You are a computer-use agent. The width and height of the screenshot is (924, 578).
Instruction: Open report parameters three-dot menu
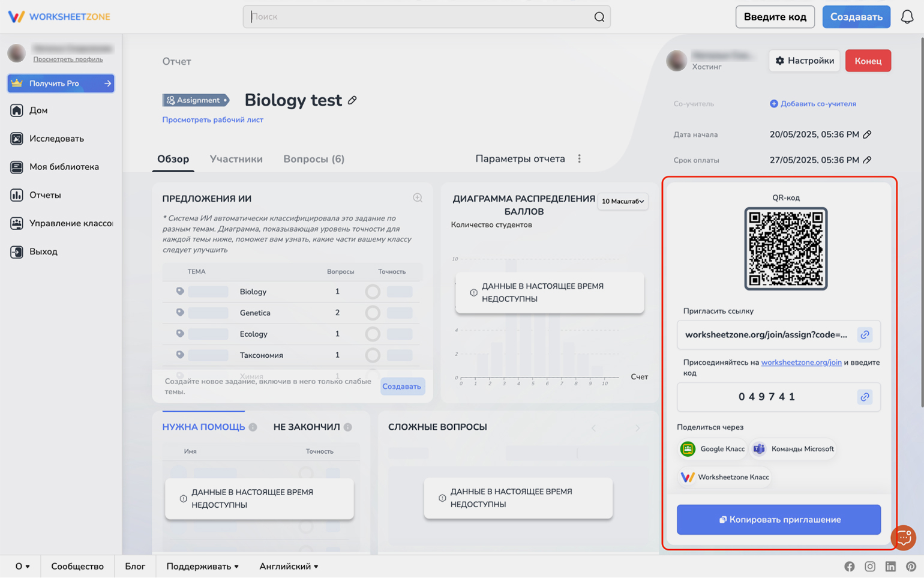[579, 159]
